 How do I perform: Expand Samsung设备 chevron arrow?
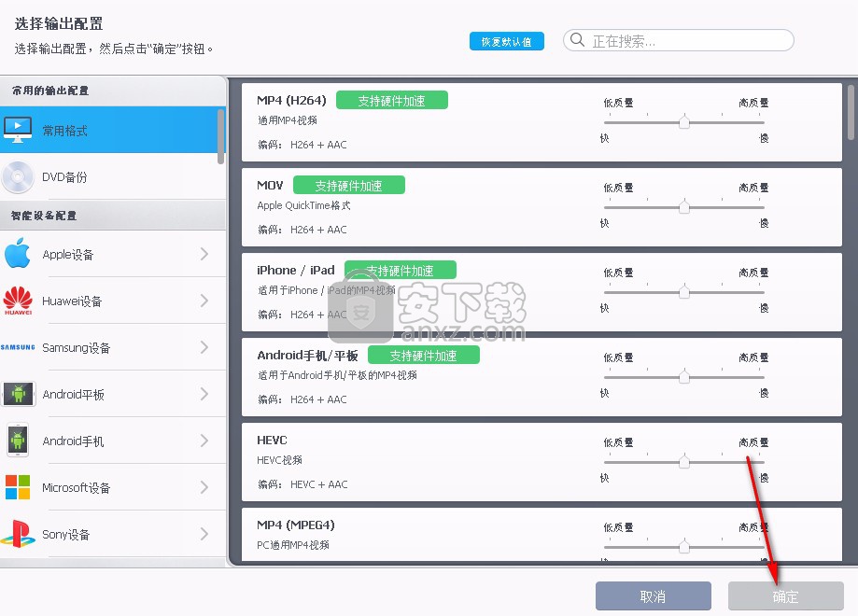point(204,347)
